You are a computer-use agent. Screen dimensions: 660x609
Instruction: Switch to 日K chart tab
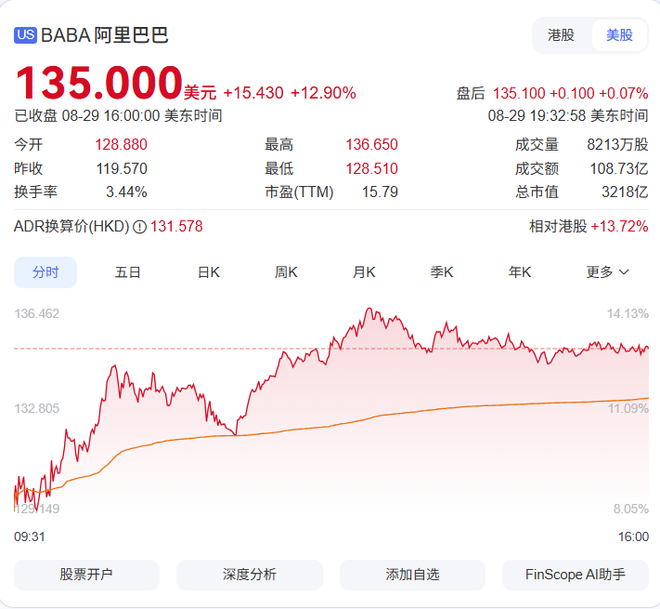tap(208, 272)
